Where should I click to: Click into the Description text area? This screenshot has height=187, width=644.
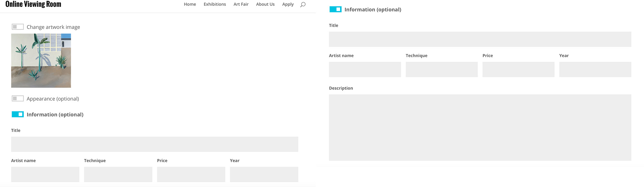(x=480, y=127)
